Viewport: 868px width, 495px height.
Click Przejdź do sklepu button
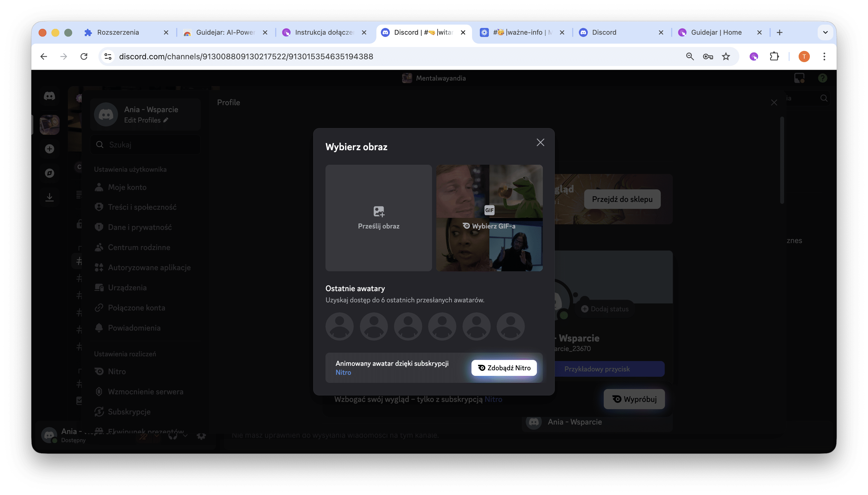(x=622, y=199)
